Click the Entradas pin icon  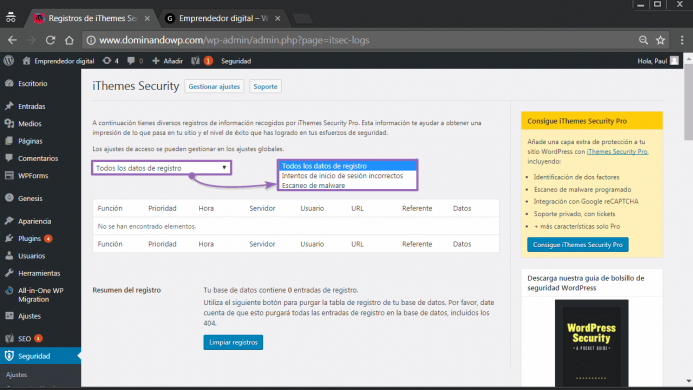click(x=9, y=106)
